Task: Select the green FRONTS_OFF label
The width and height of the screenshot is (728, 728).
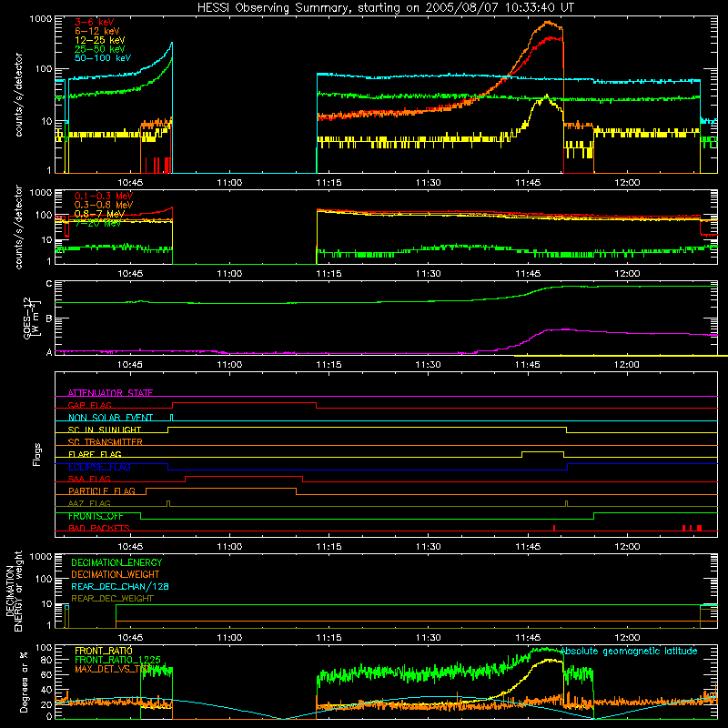Action: click(x=96, y=516)
